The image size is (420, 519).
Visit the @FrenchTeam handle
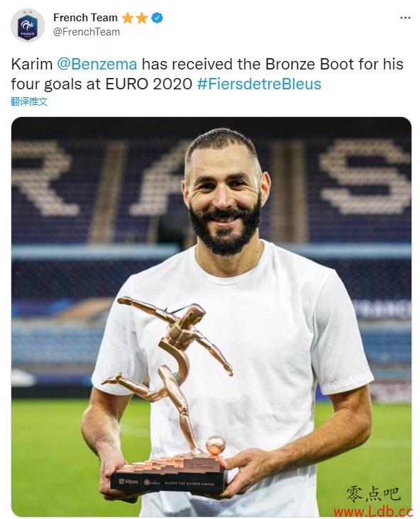tap(87, 32)
